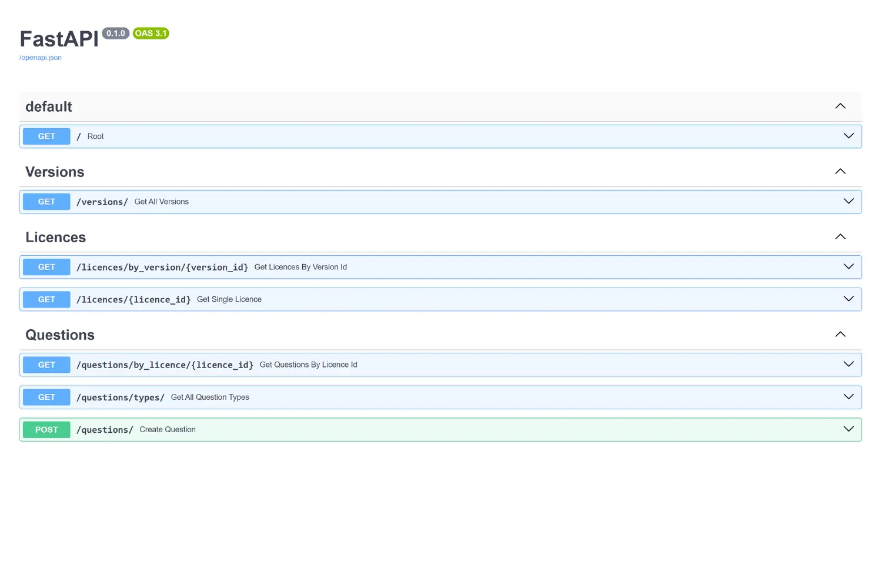Click the GET badge on the Root endpoint
The height and width of the screenshot is (588, 882).
46,136
